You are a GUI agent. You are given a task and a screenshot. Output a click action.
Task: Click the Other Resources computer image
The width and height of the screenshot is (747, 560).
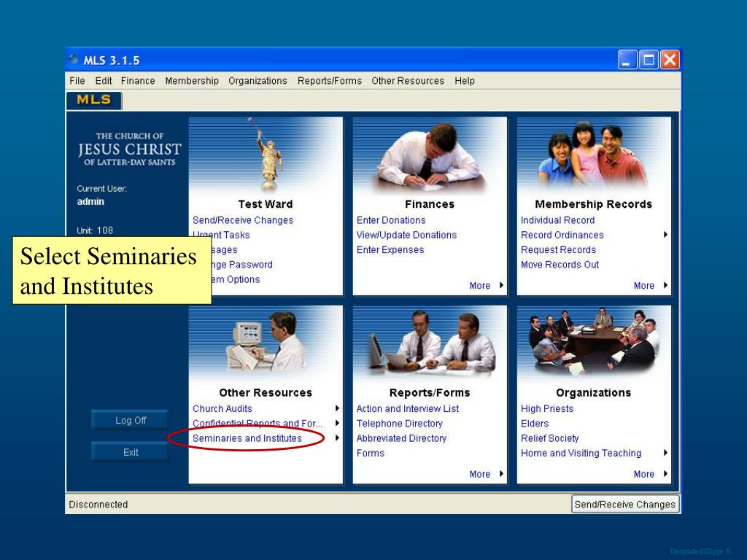pyautogui.click(x=266, y=341)
